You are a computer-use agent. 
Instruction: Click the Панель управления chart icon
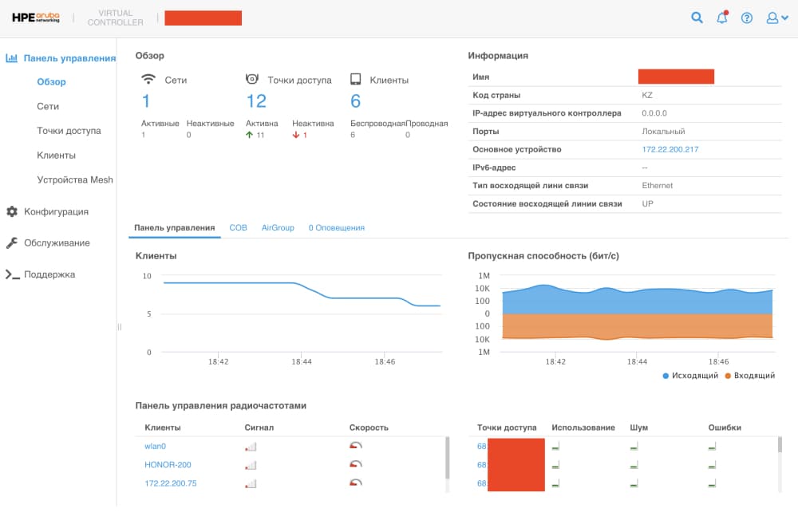pos(12,58)
